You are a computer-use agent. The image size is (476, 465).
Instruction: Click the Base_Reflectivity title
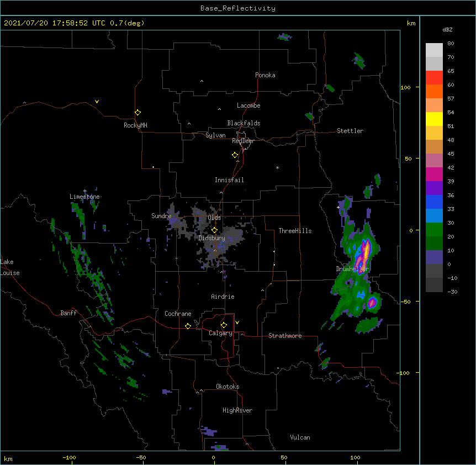[x=238, y=8]
